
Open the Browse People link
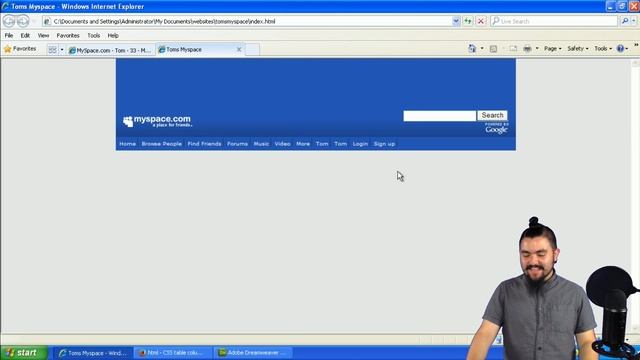coord(162,144)
